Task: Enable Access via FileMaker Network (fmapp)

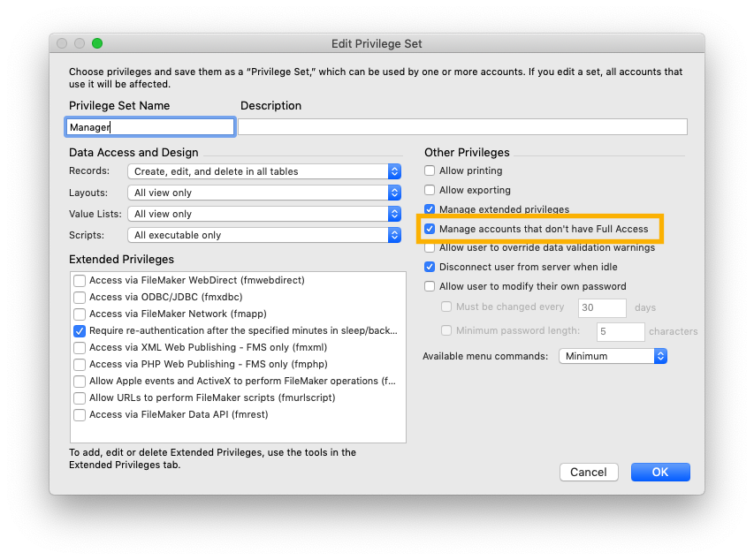Action: point(80,314)
